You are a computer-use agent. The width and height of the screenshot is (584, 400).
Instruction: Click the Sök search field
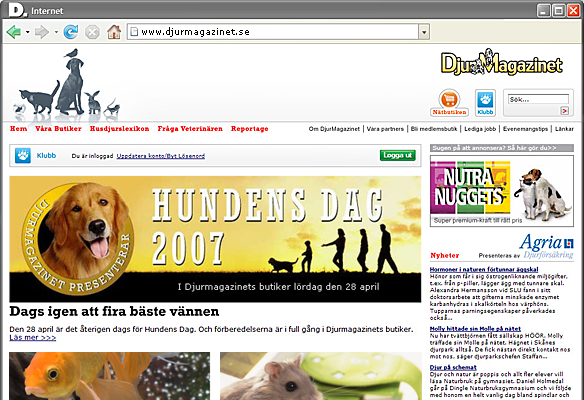coord(539,99)
